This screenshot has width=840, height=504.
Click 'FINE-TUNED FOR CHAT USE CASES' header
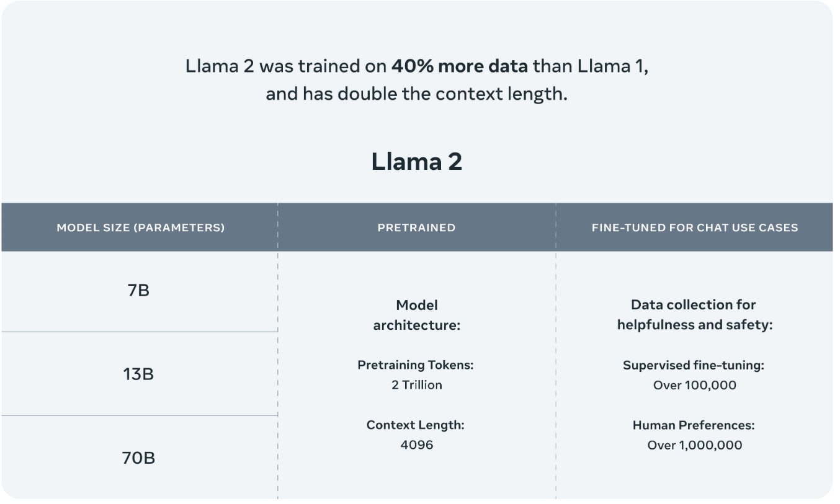point(695,228)
